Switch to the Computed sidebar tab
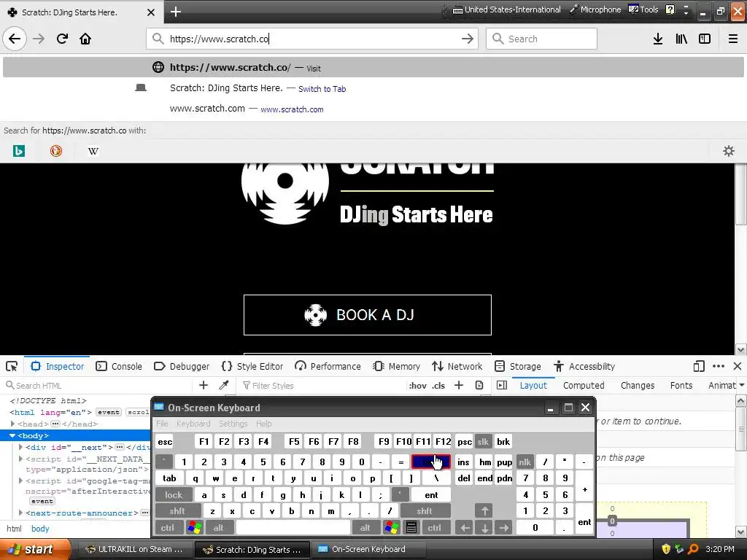The image size is (747, 560). tap(584, 385)
